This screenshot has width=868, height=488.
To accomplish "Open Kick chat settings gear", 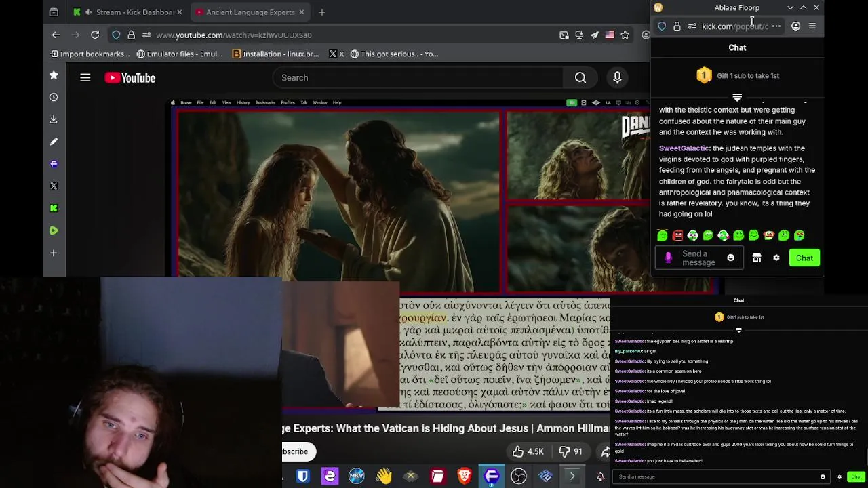I will [776, 258].
